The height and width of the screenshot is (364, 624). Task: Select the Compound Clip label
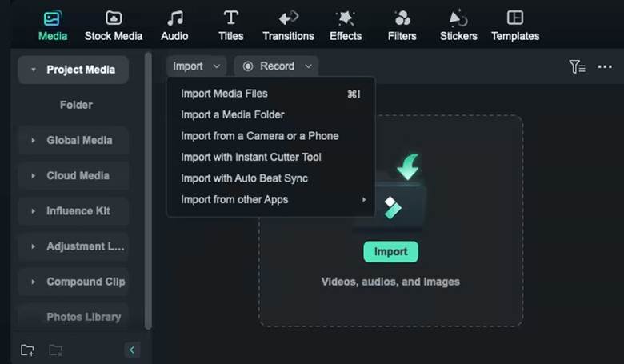point(86,282)
